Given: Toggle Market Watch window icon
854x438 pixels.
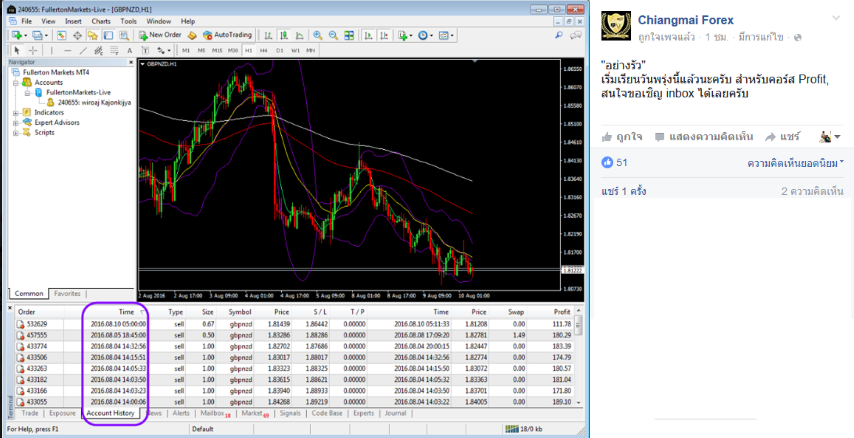Looking at the screenshot, I should [62, 35].
